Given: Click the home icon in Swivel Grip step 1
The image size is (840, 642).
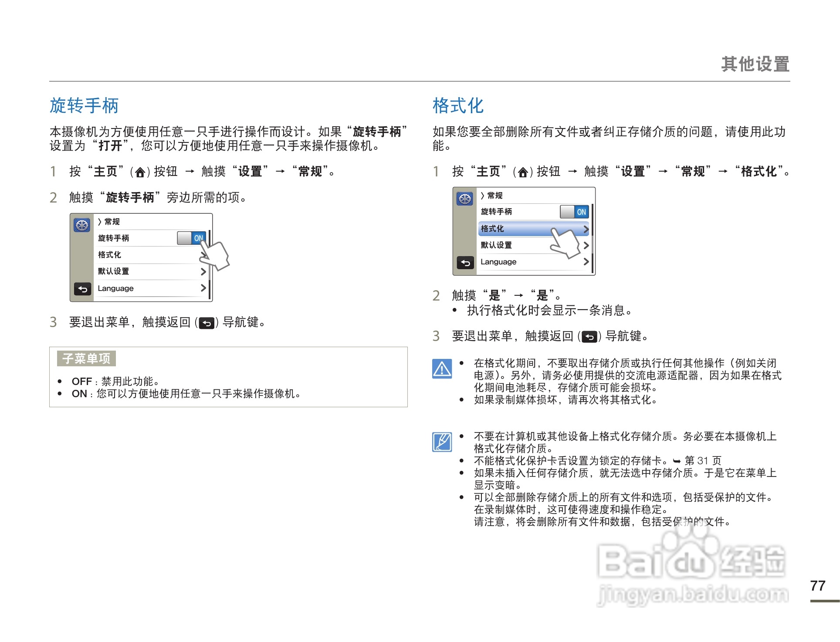Looking at the screenshot, I should pyautogui.click(x=140, y=172).
